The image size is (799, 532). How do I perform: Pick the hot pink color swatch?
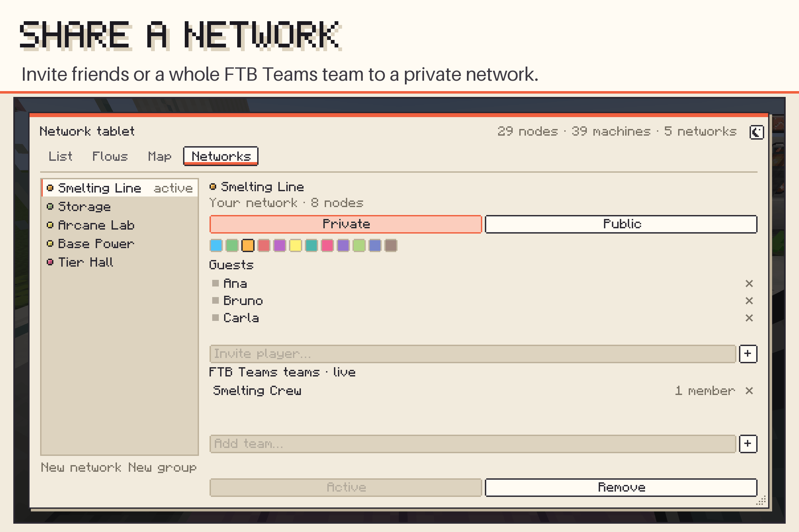pos(328,245)
